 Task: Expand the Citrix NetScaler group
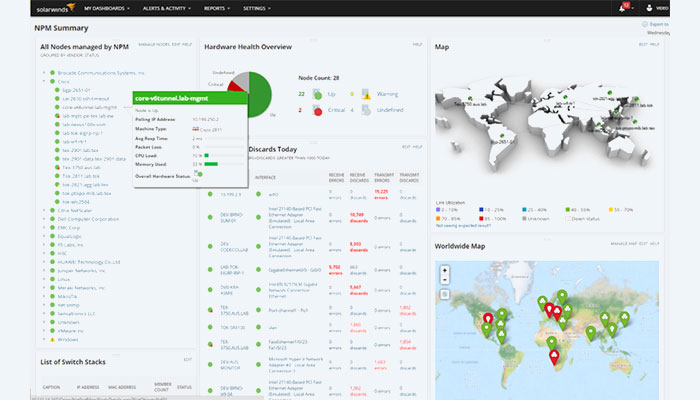pos(44,210)
